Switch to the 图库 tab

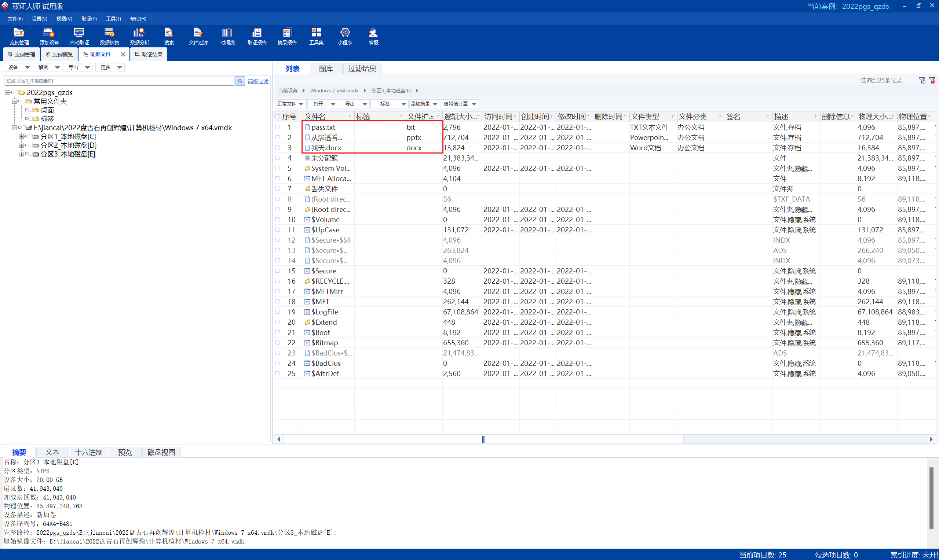click(x=326, y=69)
